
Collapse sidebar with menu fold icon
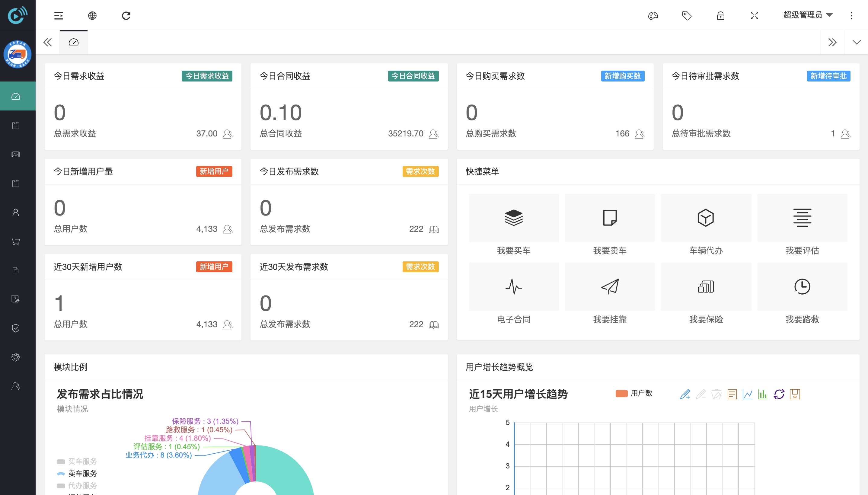coord(59,16)
